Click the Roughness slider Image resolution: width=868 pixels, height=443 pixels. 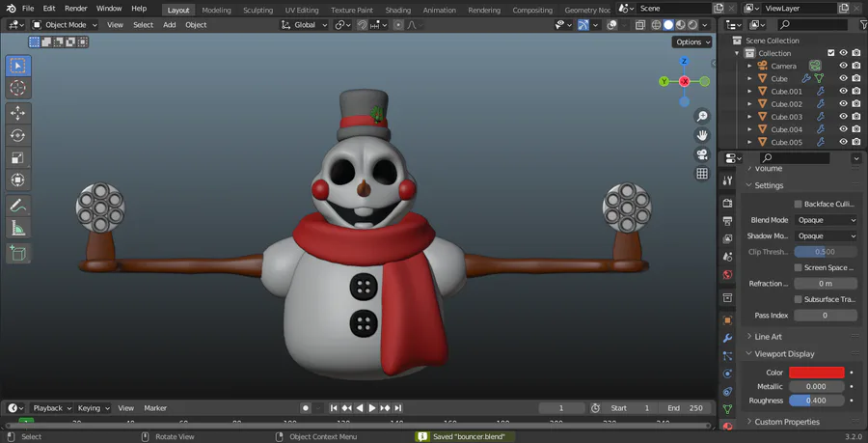[817, 401]
